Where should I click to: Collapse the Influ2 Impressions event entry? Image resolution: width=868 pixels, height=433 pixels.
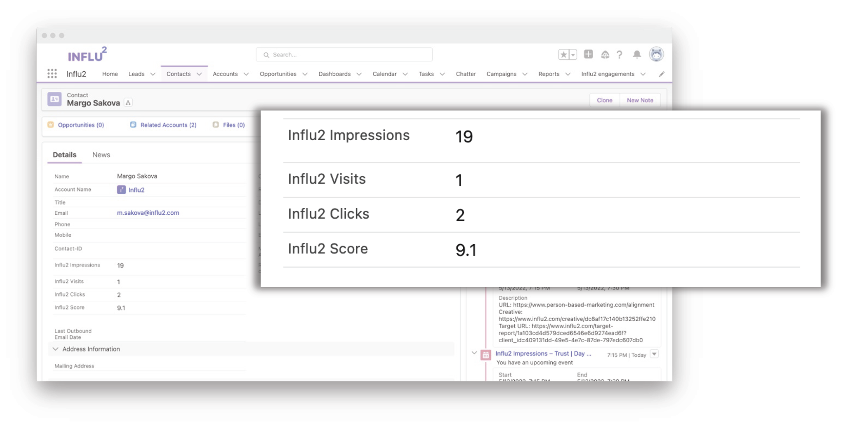pyautogui.click(x=474, y=353)
